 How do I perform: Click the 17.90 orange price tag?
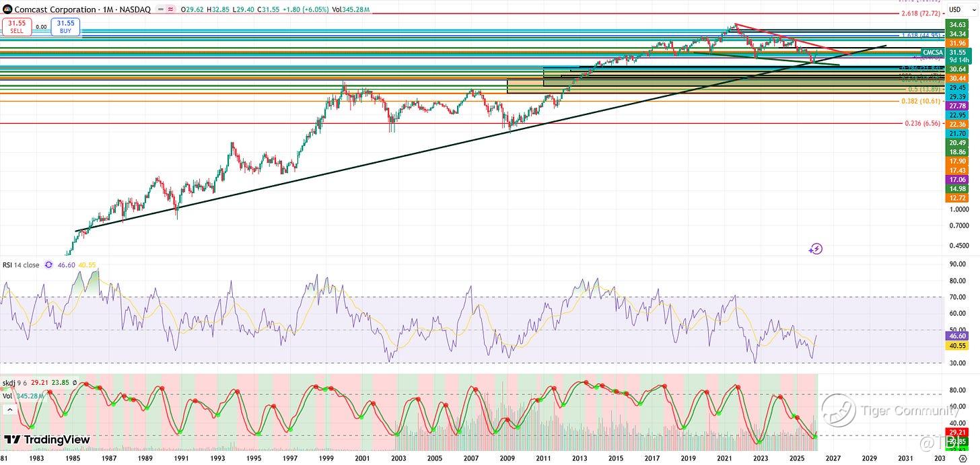[957, 162]
